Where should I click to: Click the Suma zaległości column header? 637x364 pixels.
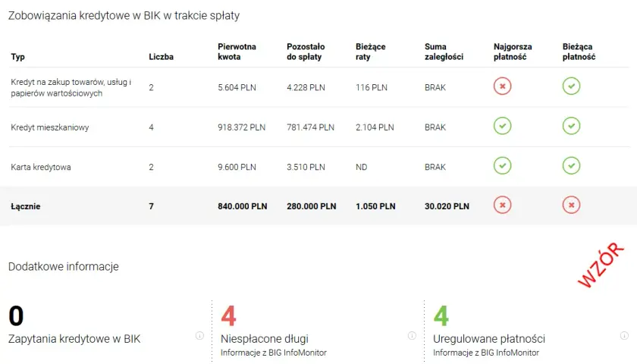click(x=444, y=52)
